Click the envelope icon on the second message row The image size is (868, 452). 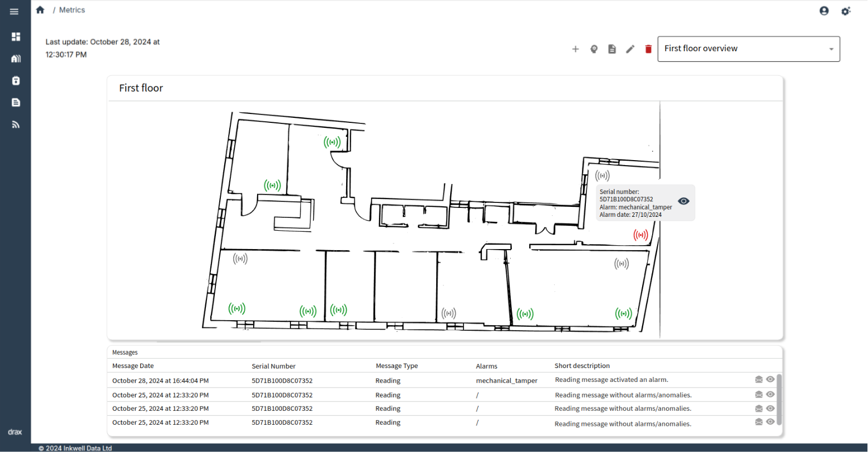759,394
